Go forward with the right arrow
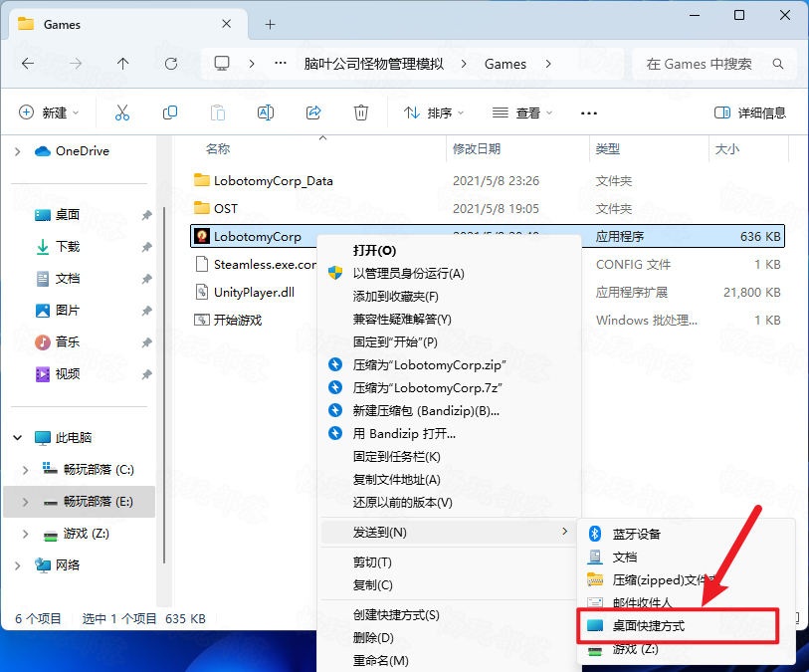The height and width of the screenshot is (672, 809). pyautogui.click(x=76, y=64)
